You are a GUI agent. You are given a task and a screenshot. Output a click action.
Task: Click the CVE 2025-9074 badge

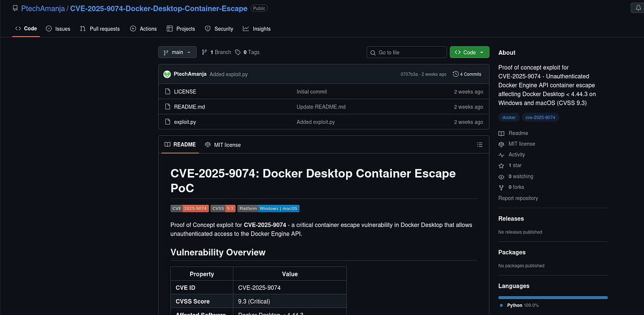[189, 208]
